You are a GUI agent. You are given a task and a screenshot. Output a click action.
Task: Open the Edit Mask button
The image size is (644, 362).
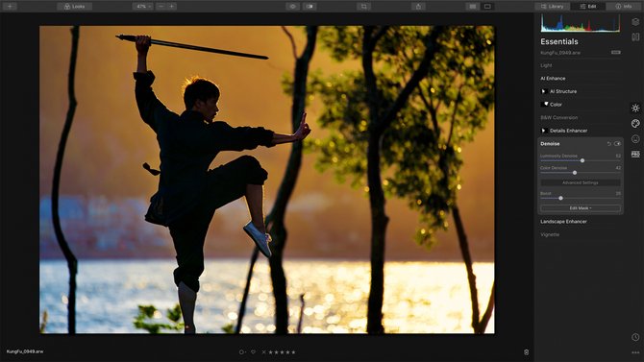coord(581,208)
